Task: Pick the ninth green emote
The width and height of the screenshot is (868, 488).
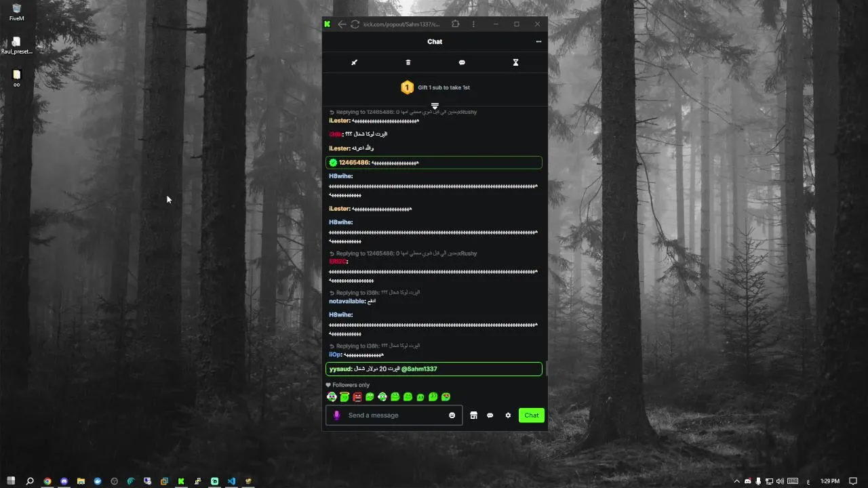Action: [x=433, y=397]
